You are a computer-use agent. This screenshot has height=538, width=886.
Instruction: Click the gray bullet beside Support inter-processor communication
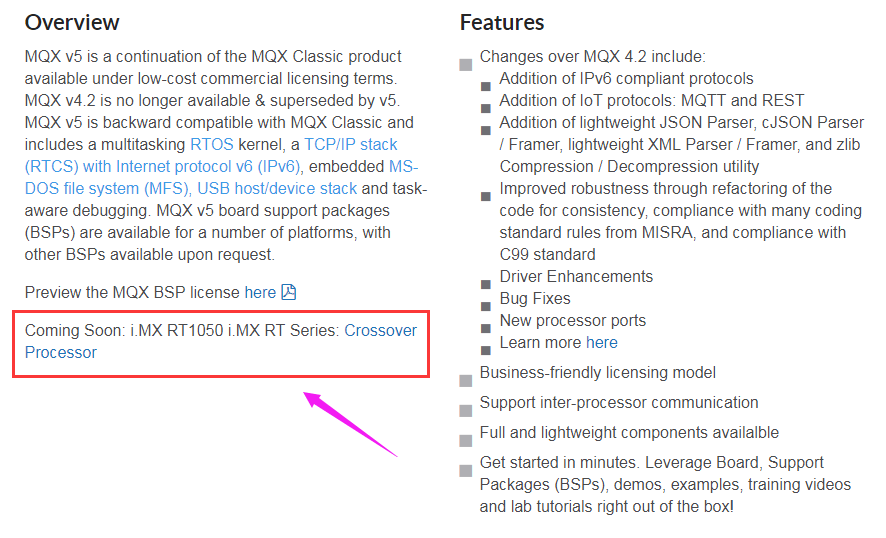coord(466,411)
